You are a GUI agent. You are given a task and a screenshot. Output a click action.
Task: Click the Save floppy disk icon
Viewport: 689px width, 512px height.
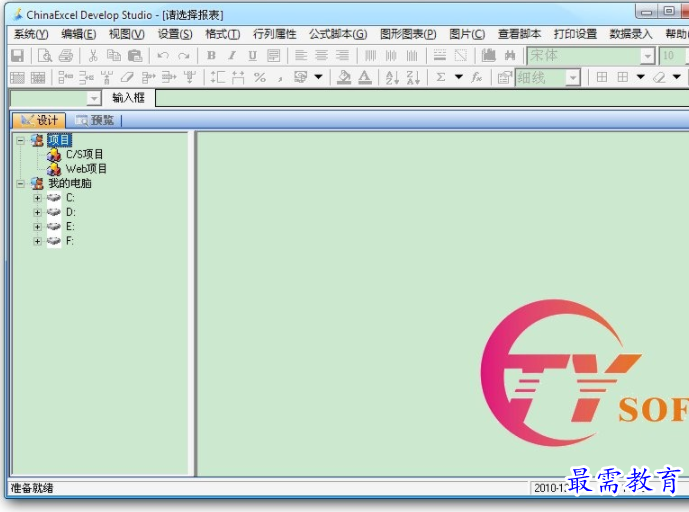(x=18, y=56)
